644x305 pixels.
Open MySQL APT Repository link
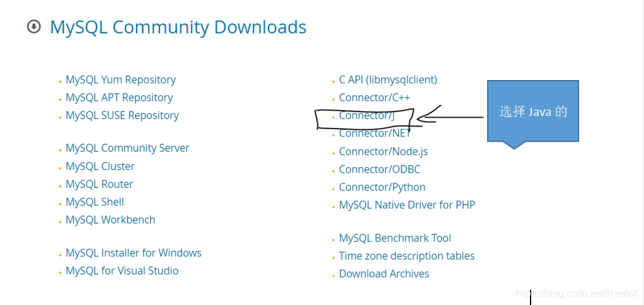click(119, 98)
